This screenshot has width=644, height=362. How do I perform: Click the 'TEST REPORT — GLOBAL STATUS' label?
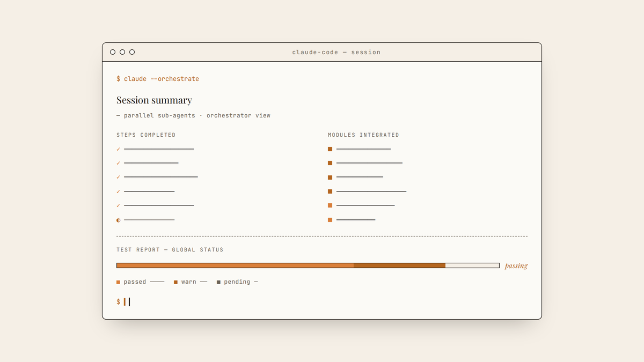click(x=170, y=250)
